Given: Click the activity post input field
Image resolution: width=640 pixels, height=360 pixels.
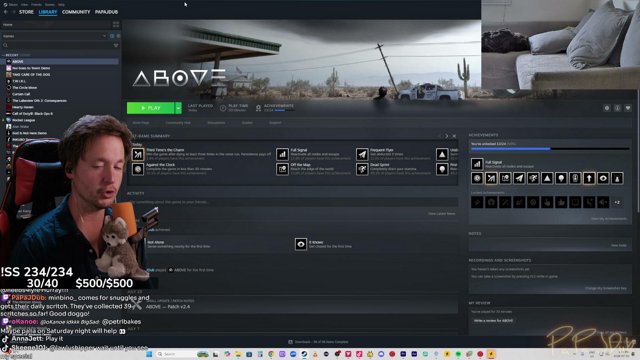Looking at the screenshot, I should point(292,202).
